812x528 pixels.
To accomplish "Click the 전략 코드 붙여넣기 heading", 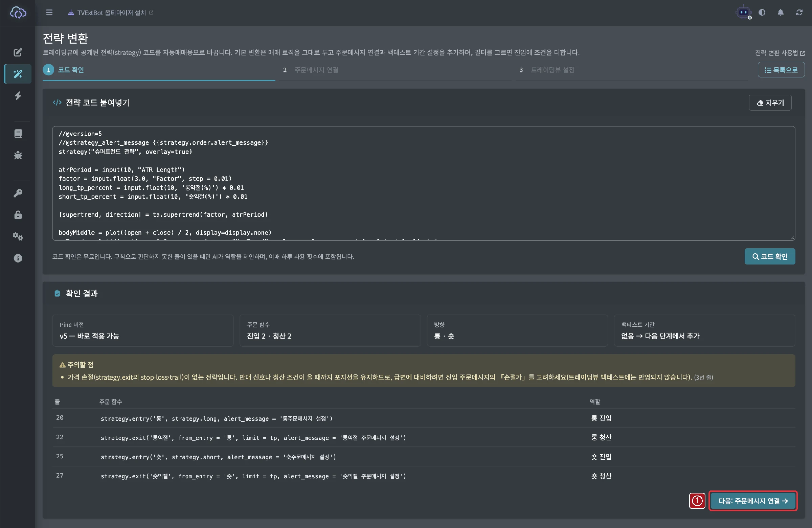I will (97, 103).
